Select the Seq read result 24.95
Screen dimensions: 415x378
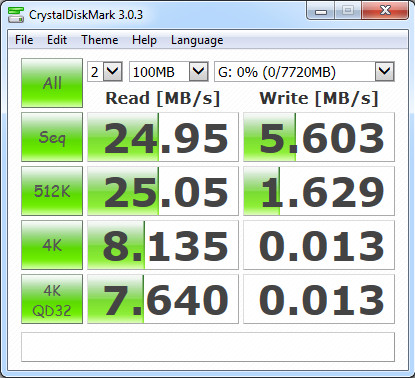pyautogui.click(x=163, y=137)
